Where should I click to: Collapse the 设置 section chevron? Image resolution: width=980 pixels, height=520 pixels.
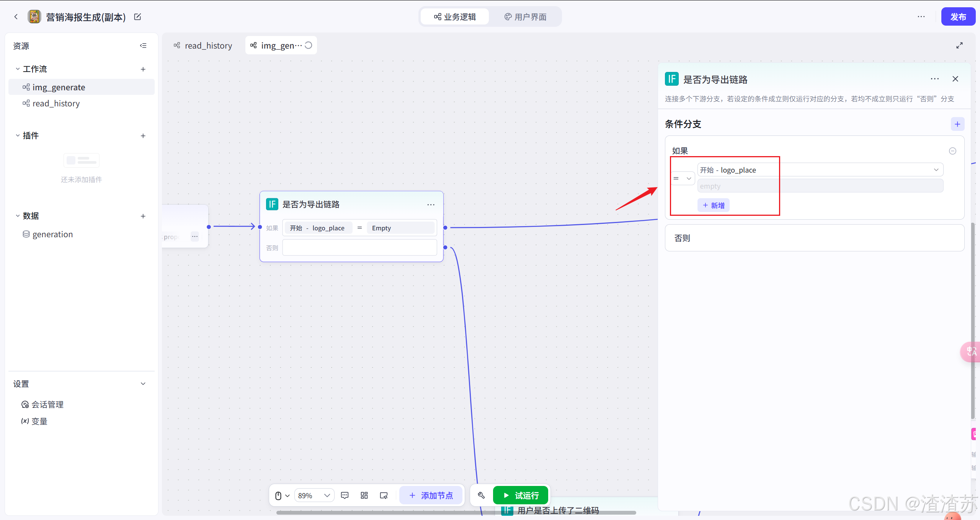point(143,384)
